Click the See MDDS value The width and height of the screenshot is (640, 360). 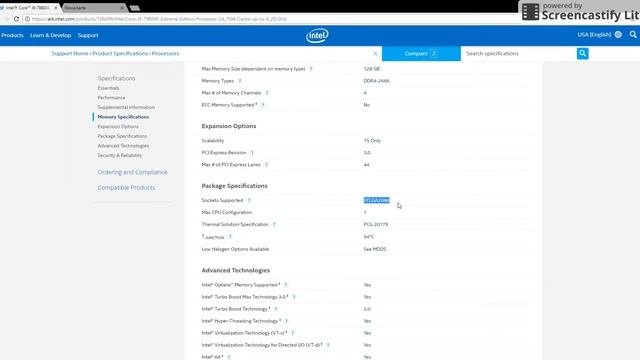pos(375,249)
